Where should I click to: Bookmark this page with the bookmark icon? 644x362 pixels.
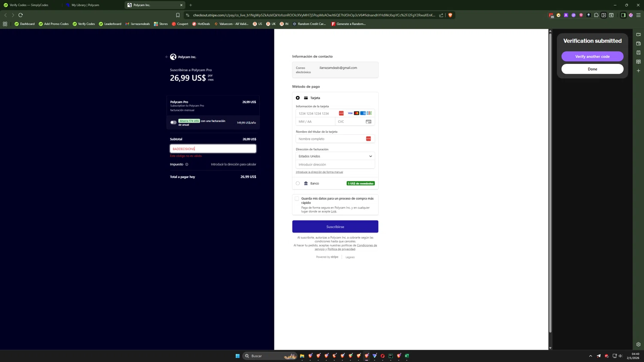coord(178,15)
